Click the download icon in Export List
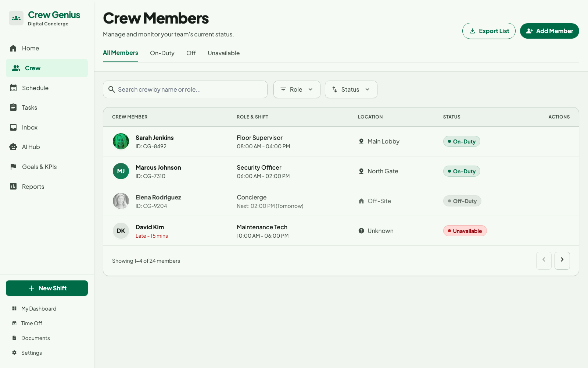 [473, 31]
